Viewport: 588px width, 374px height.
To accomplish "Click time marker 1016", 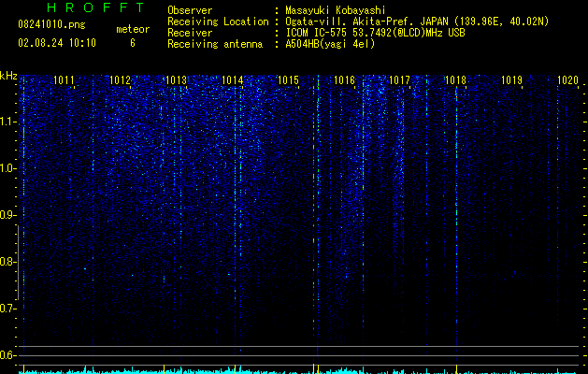I will [344, 80].
